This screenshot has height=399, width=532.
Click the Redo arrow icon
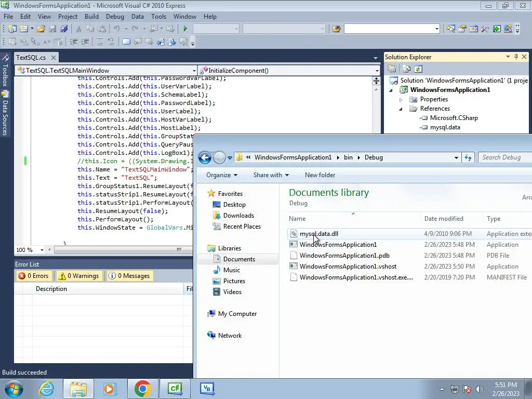pyautogui.click(x=135, y=29)
